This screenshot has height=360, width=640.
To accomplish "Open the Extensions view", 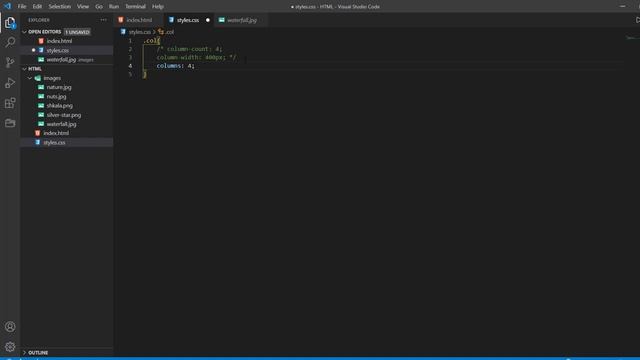I will (10, 103).
